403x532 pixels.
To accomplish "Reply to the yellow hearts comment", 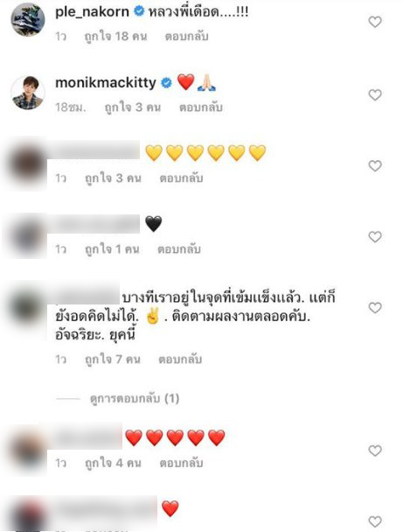I will point(181,178).
